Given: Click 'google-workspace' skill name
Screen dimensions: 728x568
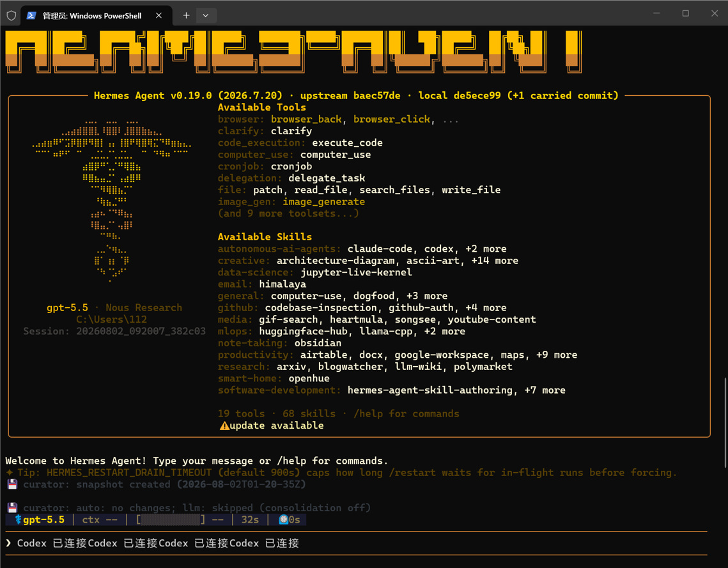Looking at the screenshot, I should click(x=442, y=355).
